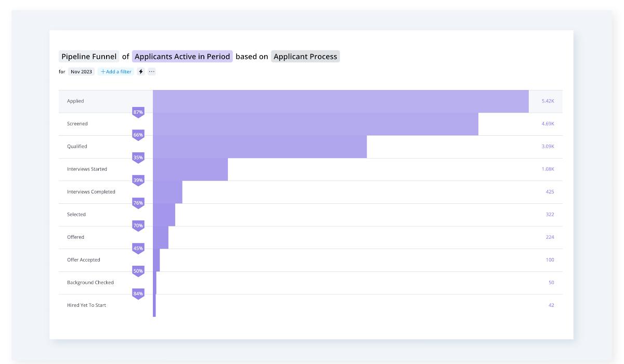Viewport: 624px width, 364px height.
Task: Open the three-dots more options menu
Action: [152, 72]
